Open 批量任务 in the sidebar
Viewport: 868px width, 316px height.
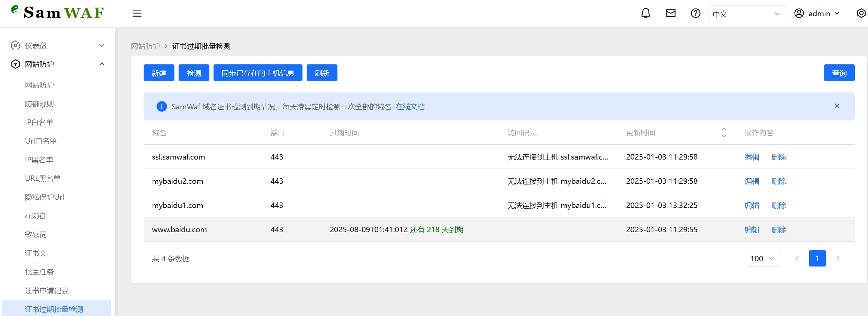point(39,272)
